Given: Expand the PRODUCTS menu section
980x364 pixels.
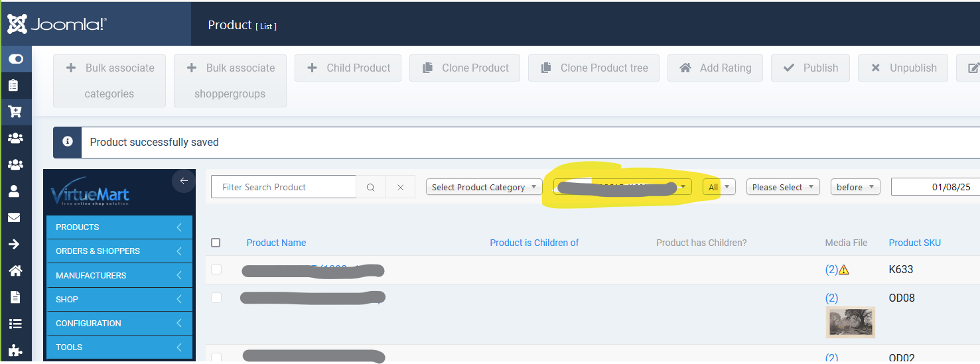Looking at the screenshot, I should coord(119,227).
